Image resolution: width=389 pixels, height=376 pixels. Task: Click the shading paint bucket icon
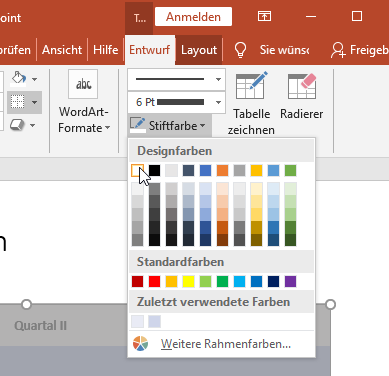pos(19,79)
